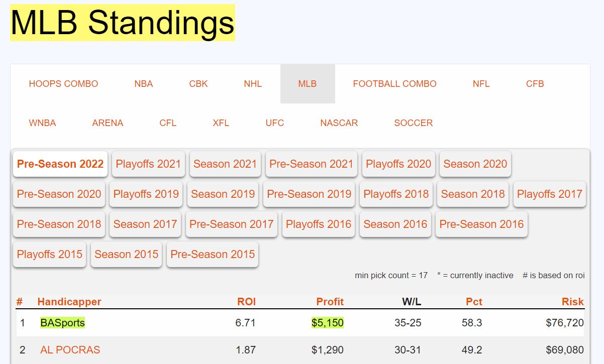This screenshot has width=604, height=364.
Task: Select the HOOPS COMBO tab
Action: tap(63, 84)
